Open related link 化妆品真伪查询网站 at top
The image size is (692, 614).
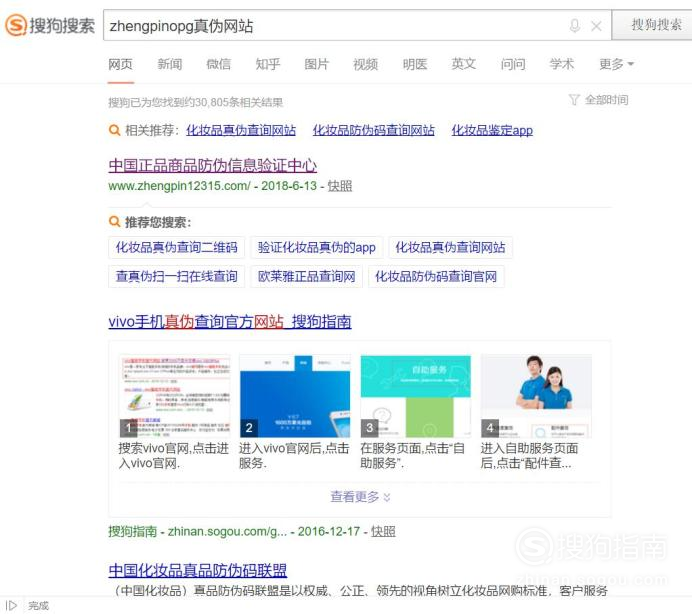click(241, 130)
